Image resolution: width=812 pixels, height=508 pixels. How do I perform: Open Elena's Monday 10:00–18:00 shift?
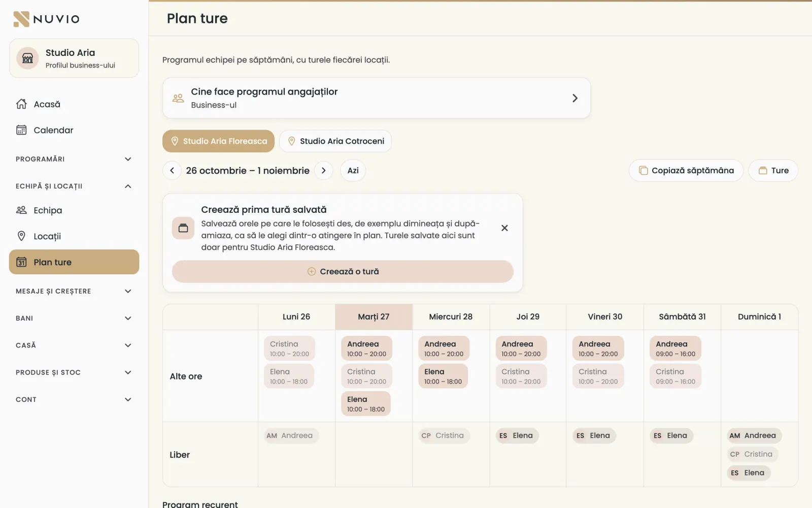click(x=289, y=376)
